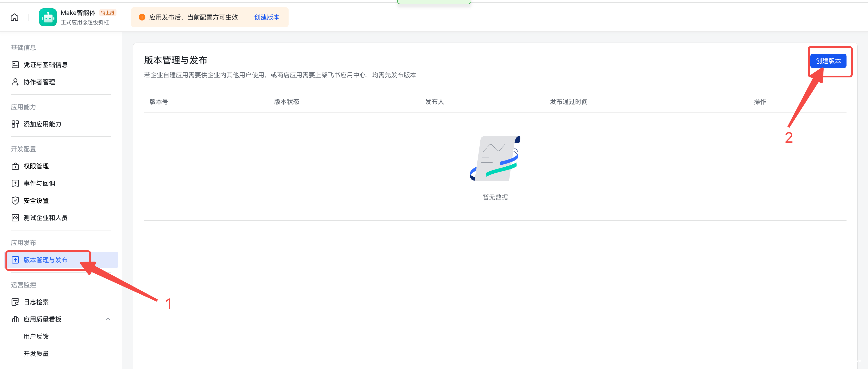Select the 凭证与基础信息 card icon
This screenshot has width=868, height=369.
(15, 65)
